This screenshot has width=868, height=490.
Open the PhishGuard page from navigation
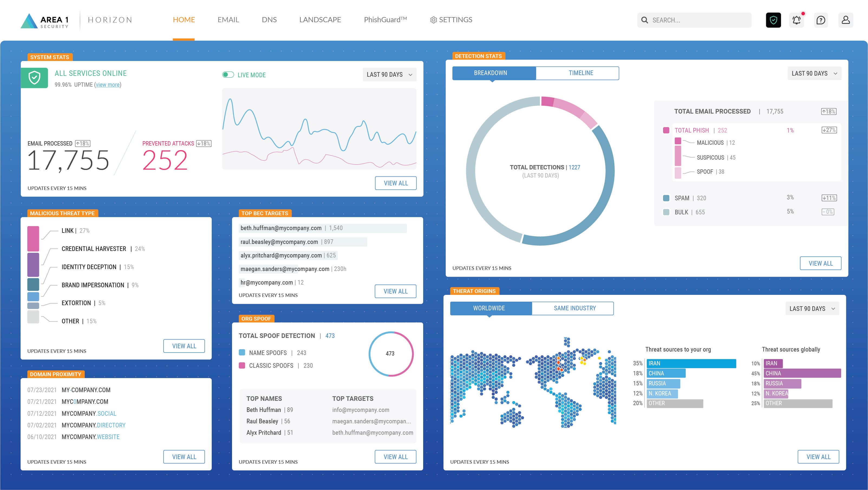[386, 20]
